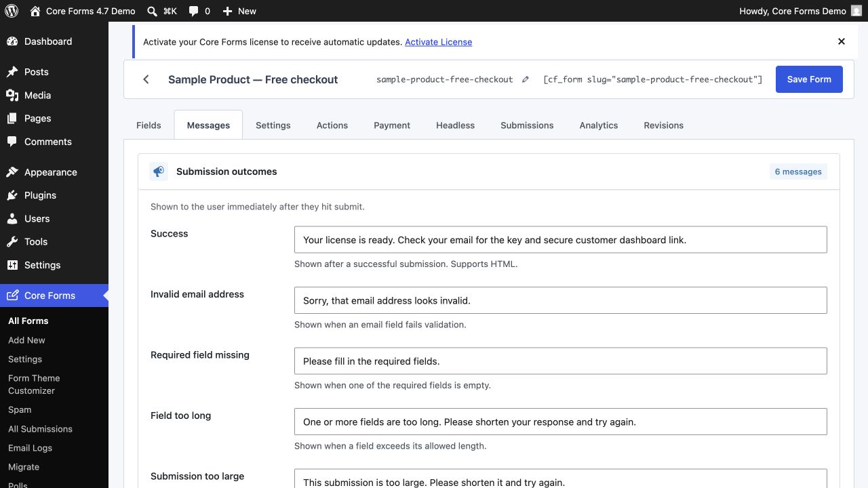
Task: Edit the Field too long message field
Action: [561, 422]
